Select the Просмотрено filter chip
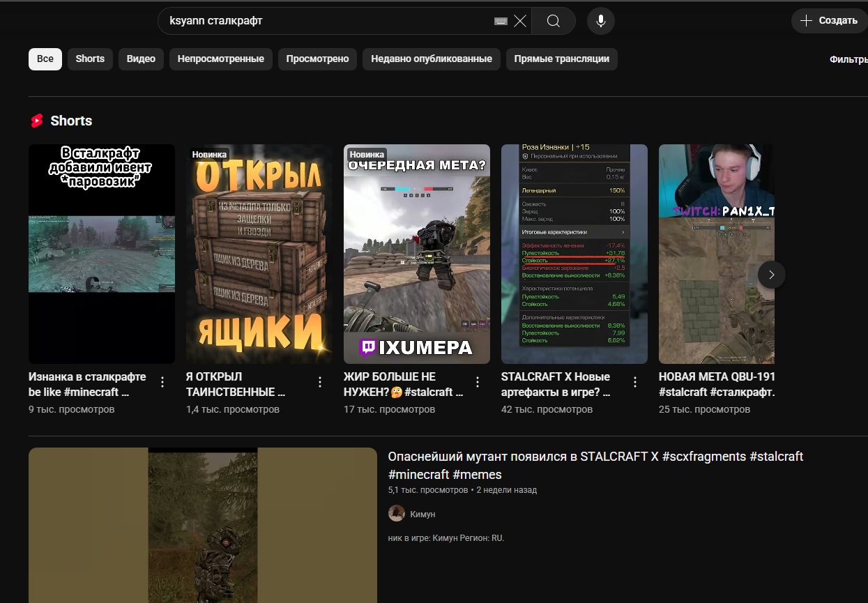The height and width of the screenshot is (603, 868). pyautogui.click(x=317, y=59)
